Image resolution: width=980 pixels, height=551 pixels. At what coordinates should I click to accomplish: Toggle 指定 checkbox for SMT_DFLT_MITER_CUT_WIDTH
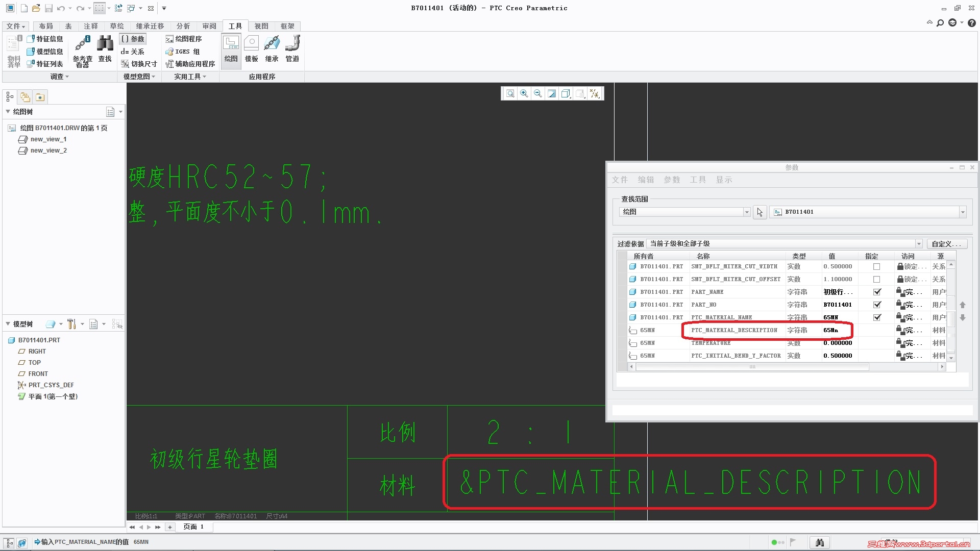click(x=876, y=266)
